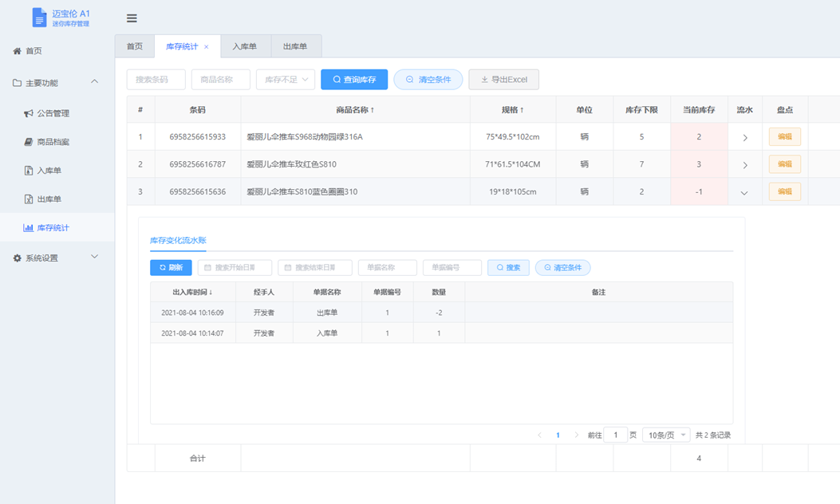
Task: Open the 10条/页 page size dropdown
Action: [x=666, y=435]
